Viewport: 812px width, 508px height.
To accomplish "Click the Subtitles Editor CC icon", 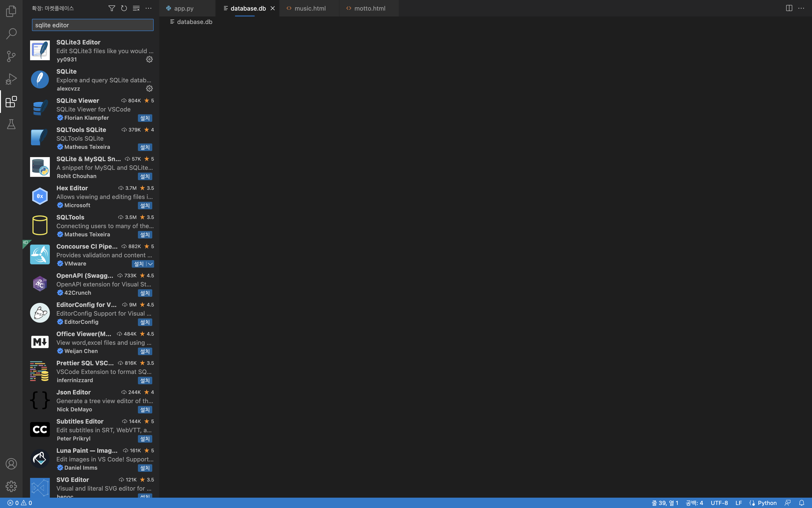I will (40, 430).
